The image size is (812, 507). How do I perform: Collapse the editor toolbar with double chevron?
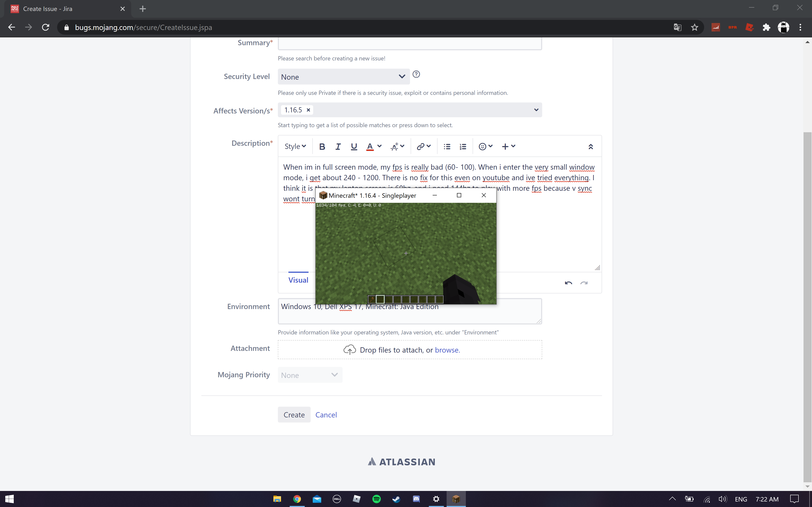click(x=591, y=147)
